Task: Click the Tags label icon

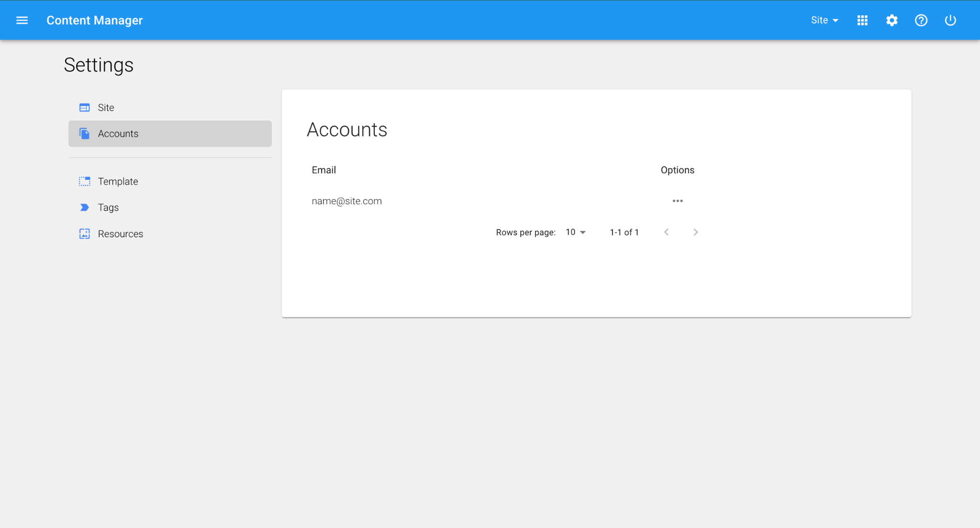Action: pyautogui.click(x=85, y=208)
